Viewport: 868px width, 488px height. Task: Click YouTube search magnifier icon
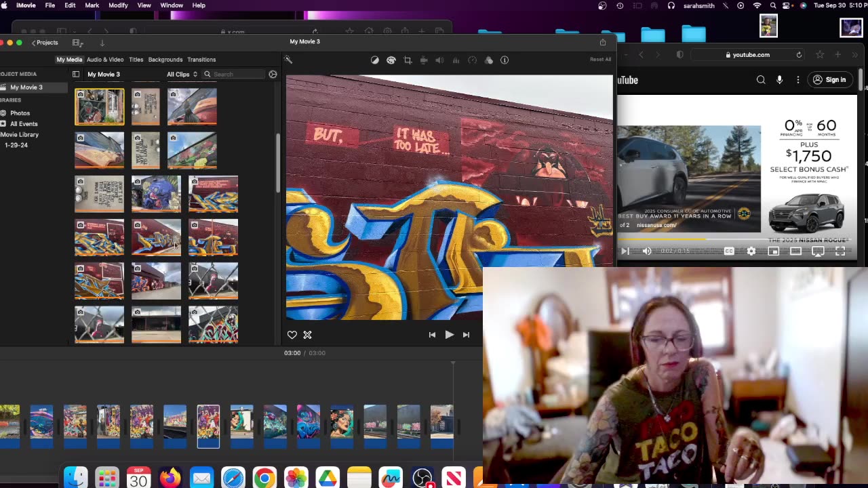pos(761,80)
